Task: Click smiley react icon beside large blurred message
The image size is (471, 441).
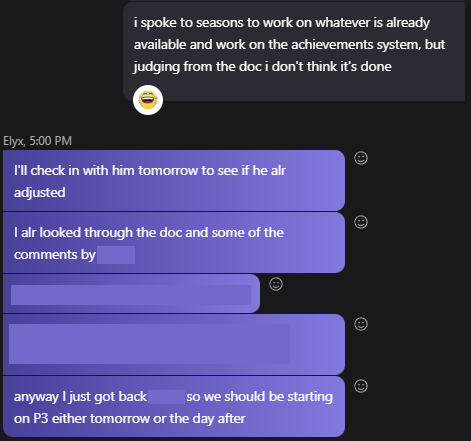Action: [x=361, y=324]
